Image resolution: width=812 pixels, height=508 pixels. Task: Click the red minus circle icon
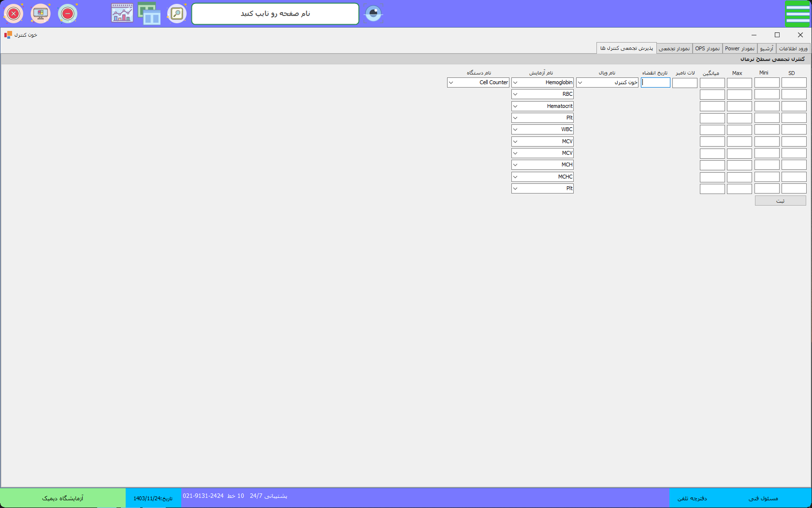click(68, 14)
